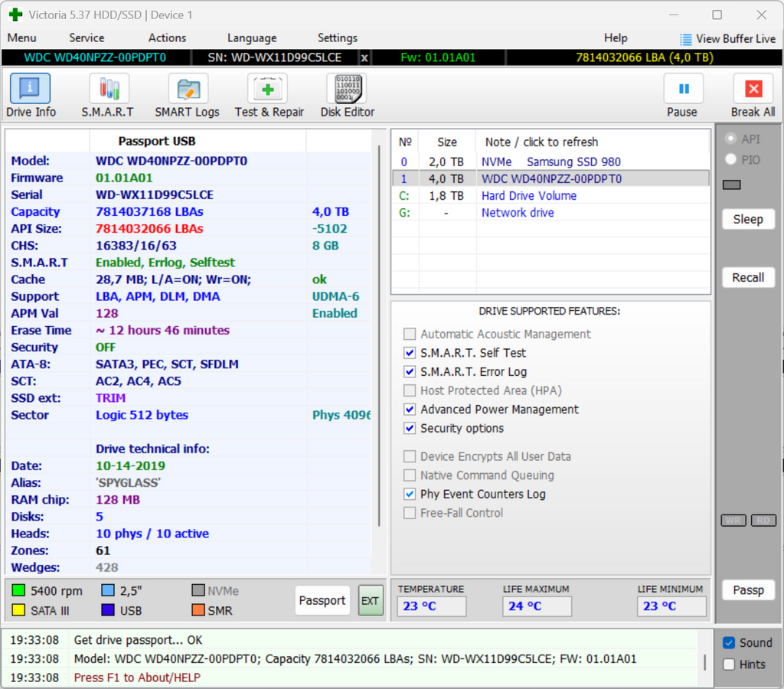Open the Settings menu

coord(338,38)
